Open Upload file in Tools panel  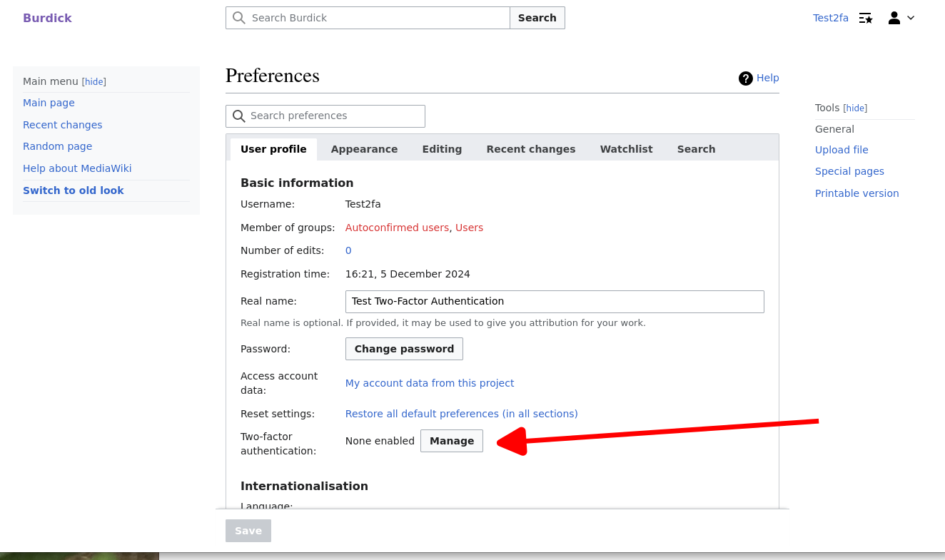point(842,150)
